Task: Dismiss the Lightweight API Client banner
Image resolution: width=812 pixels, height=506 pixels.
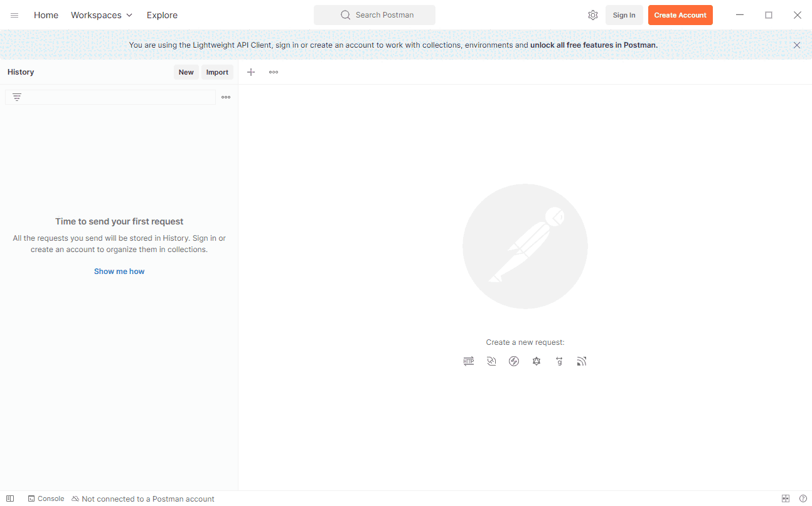Action: [x=797, y=45]
